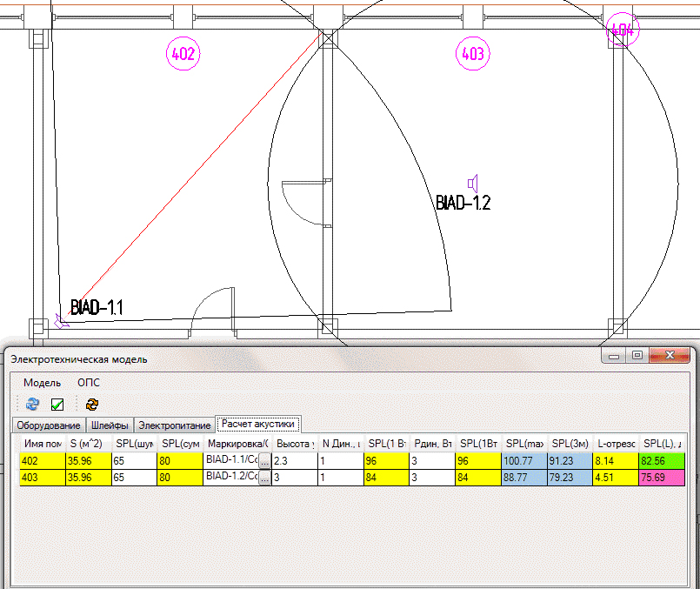Click ellipsis button in row 403
The width and height of the screenshot is (700, 589).
pyautogui.click(x=264, y=478)
